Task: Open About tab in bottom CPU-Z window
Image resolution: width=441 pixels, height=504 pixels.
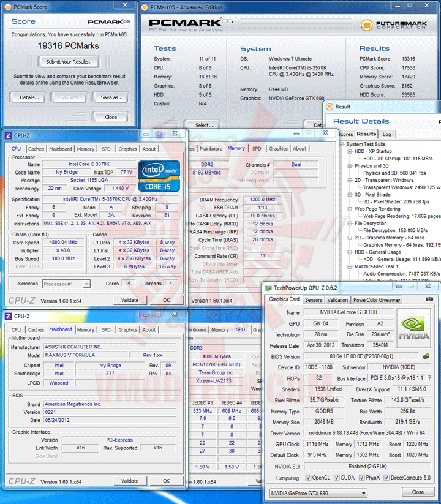Action: tap(149, 330)
